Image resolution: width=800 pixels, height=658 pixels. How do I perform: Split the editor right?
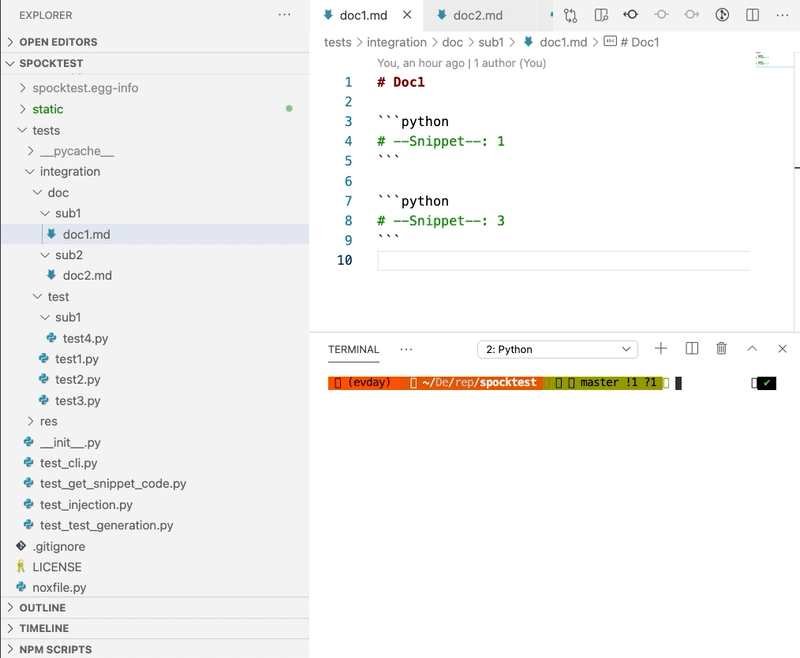pos(753,15)
